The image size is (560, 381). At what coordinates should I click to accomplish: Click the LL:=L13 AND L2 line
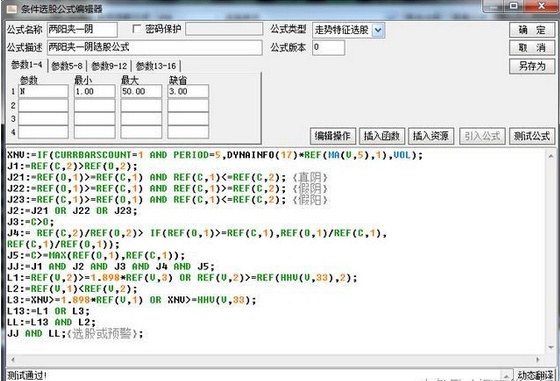51,322
